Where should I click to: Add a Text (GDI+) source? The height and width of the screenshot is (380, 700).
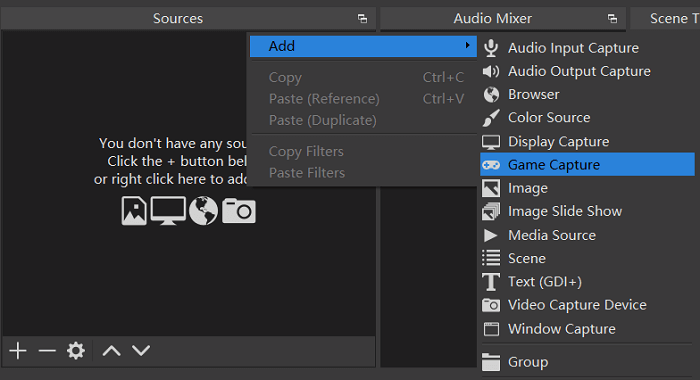587,282
